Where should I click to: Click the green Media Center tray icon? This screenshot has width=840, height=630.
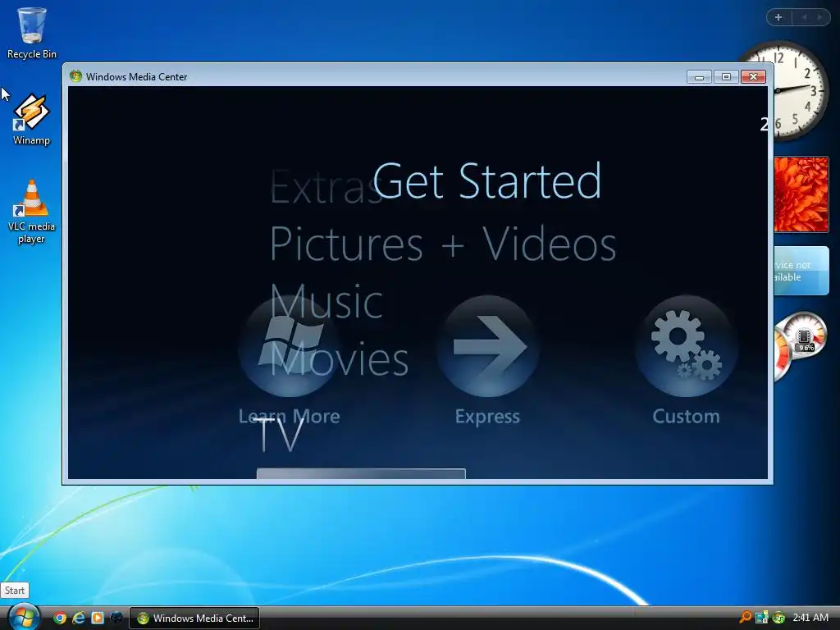click(779, 618)
